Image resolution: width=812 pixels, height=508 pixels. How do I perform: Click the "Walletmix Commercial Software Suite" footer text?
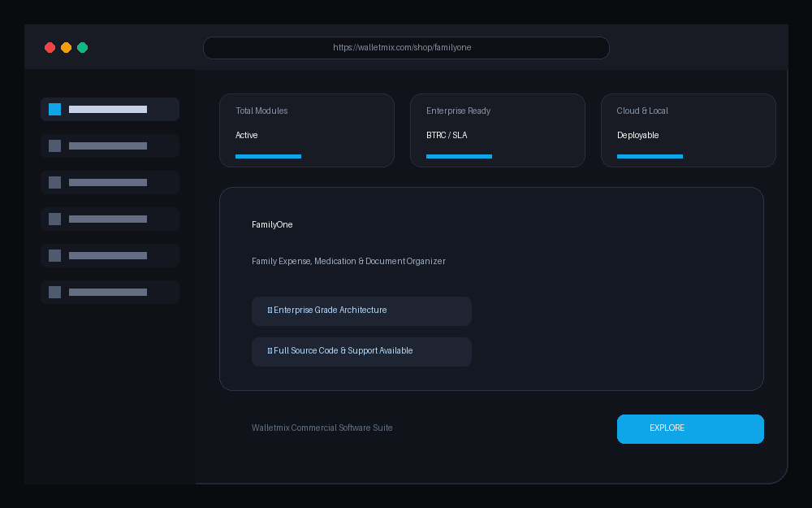coord(322,428)
